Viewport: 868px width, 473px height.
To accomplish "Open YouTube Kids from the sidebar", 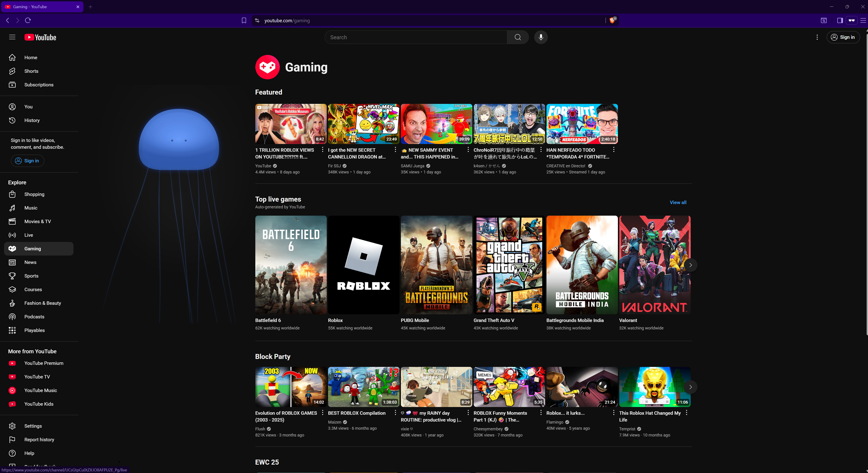I will click(38, 404).
